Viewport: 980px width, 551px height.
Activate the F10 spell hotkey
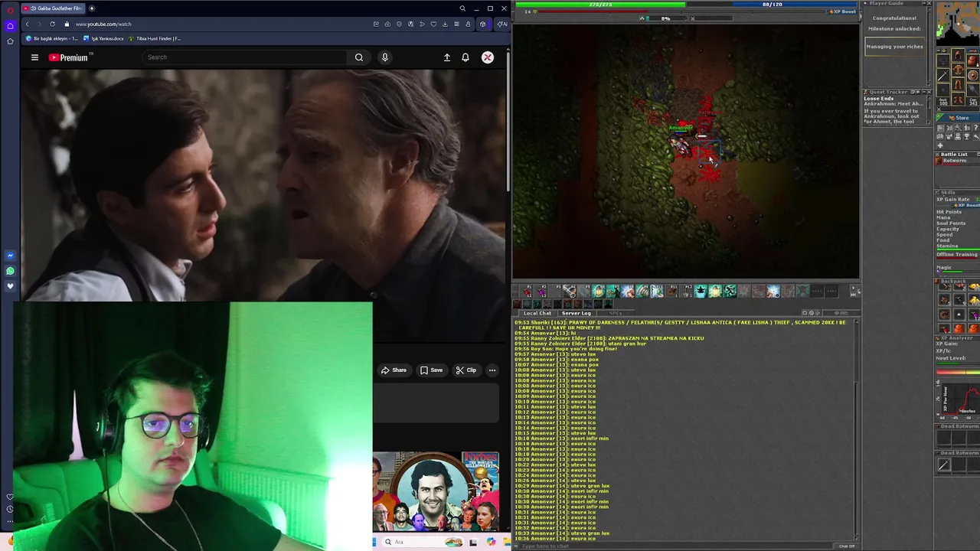(x=657, y=292)
